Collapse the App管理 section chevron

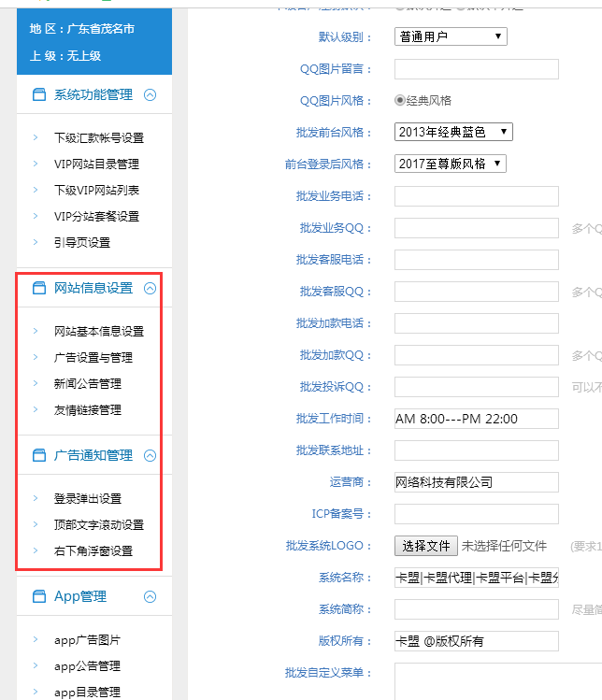[x=150, y=596]
